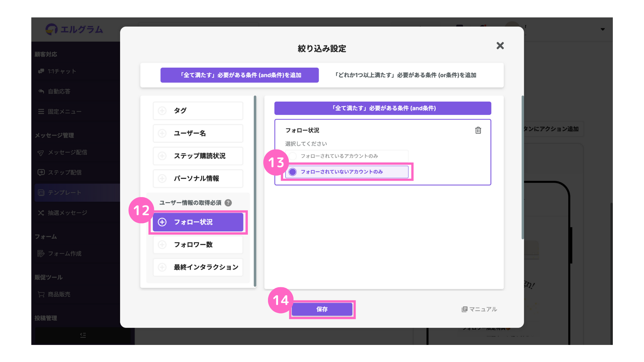Click the メッセージ配信 paper plane icon

click(x=41, y=153)
